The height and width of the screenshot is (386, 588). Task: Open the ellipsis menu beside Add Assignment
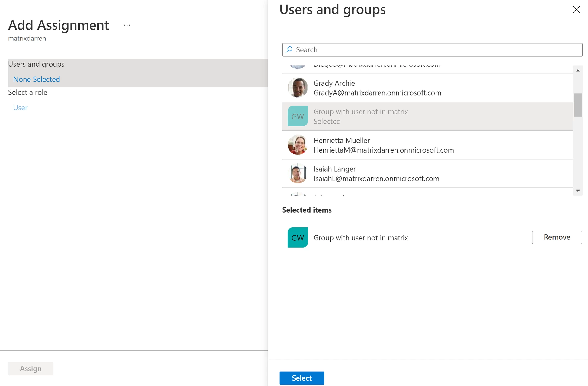tap(127, 25)
